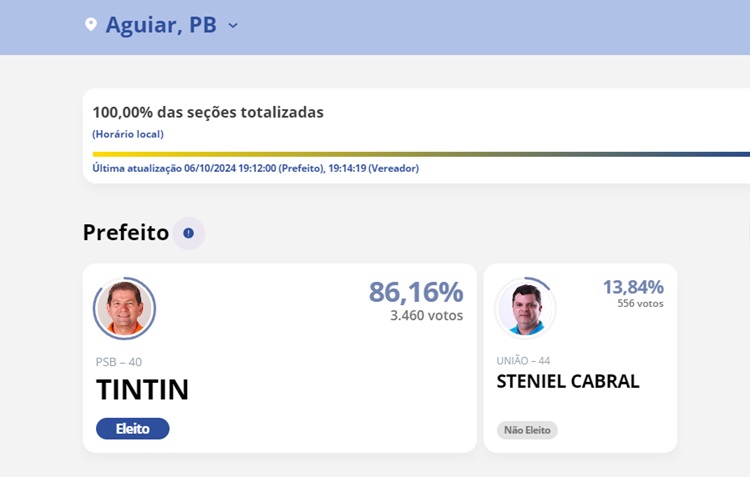Click Steniel Cabral's candidate photo
This screenshot has width=750, height=477.
click(x=526, y=308)
